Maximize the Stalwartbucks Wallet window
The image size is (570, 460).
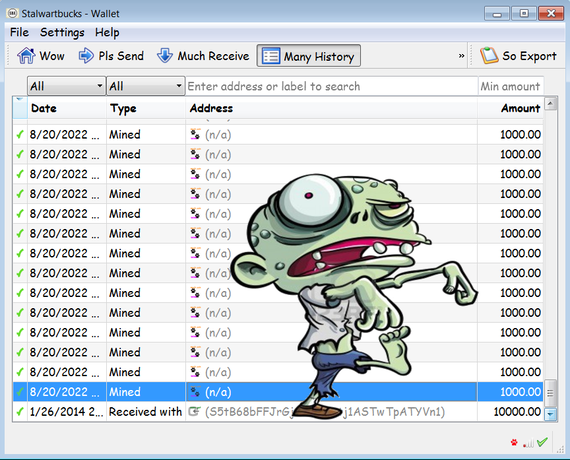pos(524,14)
